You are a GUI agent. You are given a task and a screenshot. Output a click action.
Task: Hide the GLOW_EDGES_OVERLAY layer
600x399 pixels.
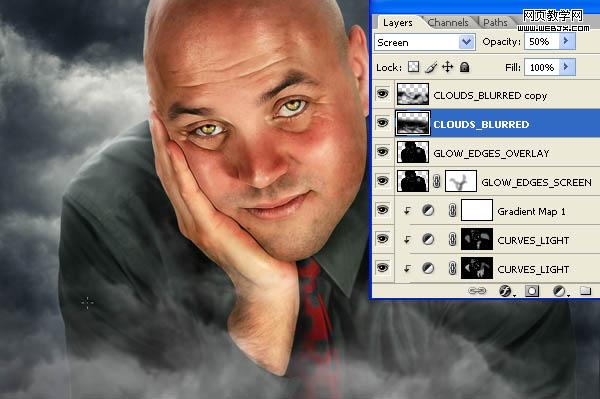382,152
